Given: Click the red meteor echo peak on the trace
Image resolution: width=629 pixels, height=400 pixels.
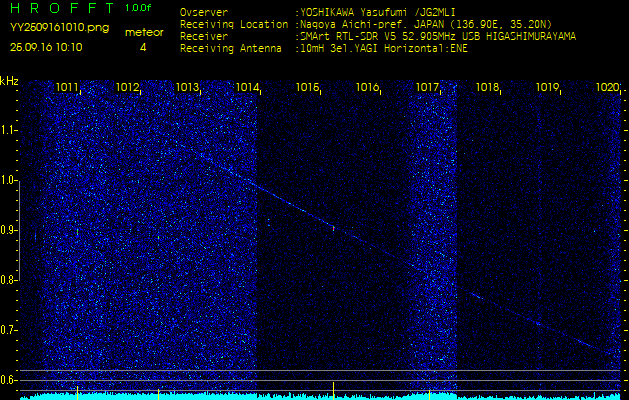Looking at the screenshot, I should 333,228.
